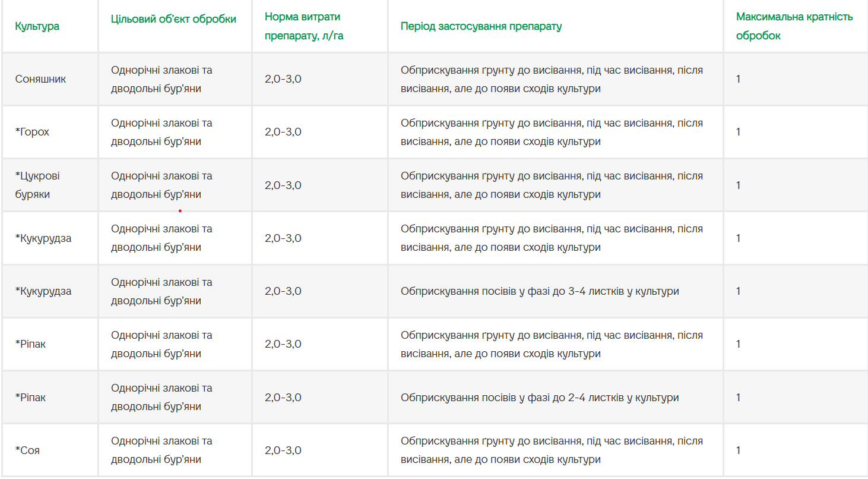The width and height of the screenshot is (868, 479).
Task: Click the 'Культура' column header
Action: tap(37, 26)
